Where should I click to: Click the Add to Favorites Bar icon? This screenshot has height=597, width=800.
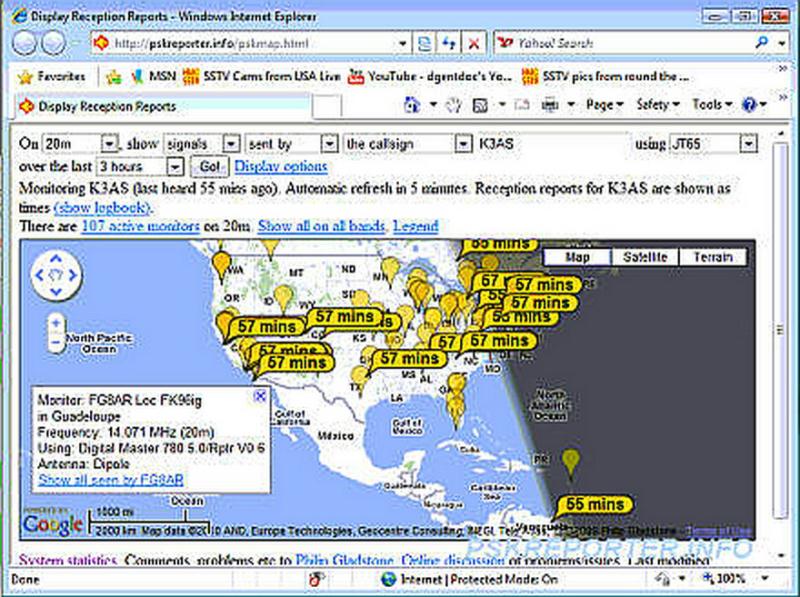(113, 77)
